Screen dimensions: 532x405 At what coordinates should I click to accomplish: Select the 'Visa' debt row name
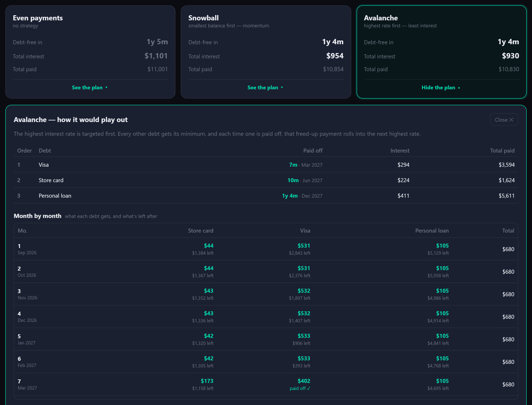click(x=44, y=165)
